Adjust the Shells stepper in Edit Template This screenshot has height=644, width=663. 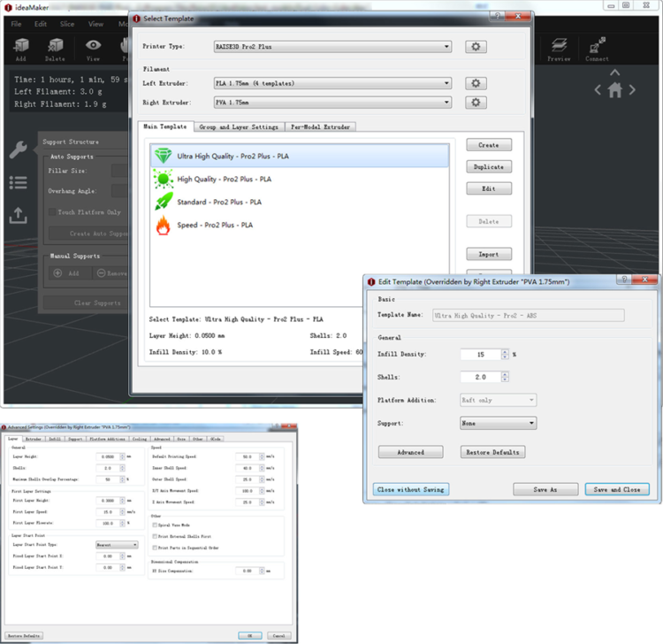click(x=505, y=377)
